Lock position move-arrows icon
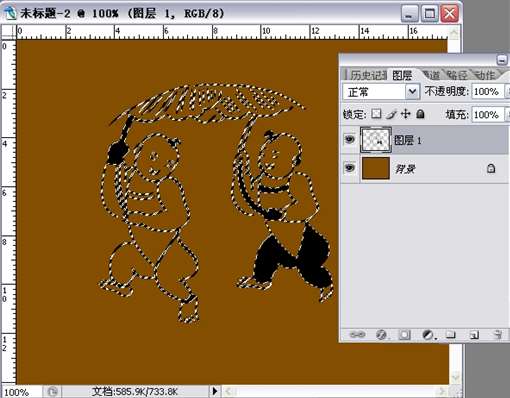This screenshot has width=510, height=398. (406, 114)
